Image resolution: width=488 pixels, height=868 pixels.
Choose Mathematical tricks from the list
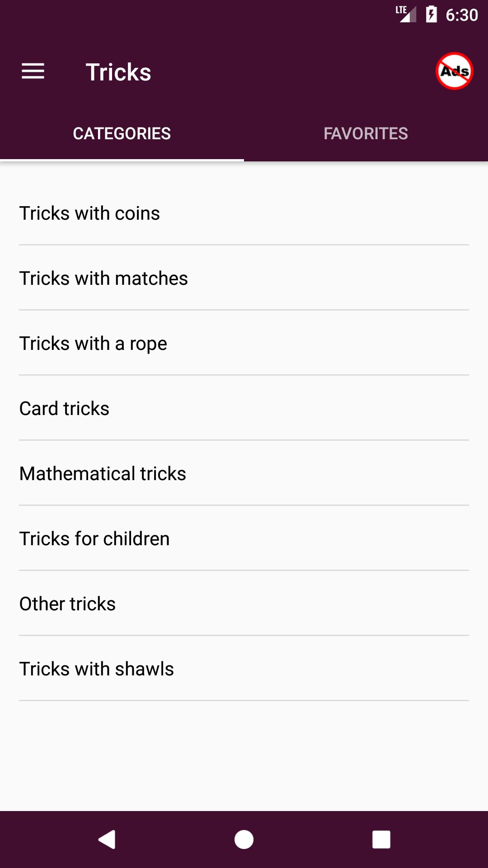(244, 473)
